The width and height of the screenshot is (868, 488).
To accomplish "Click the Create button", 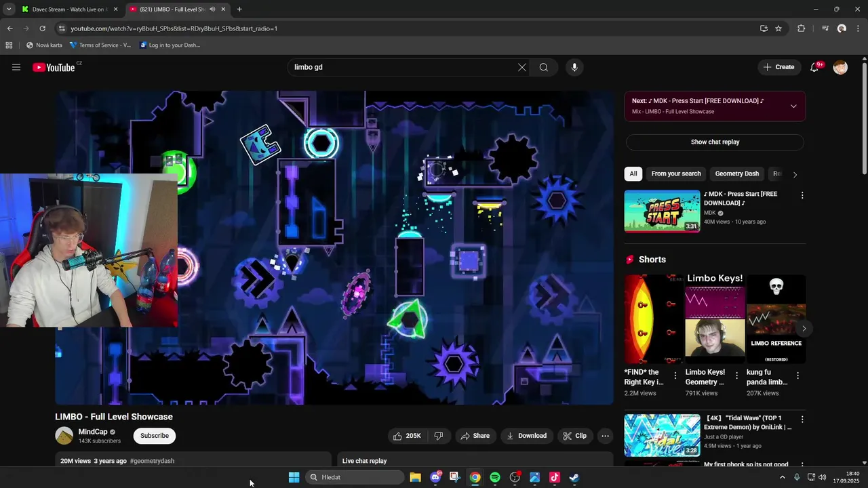I will [778, 67].
